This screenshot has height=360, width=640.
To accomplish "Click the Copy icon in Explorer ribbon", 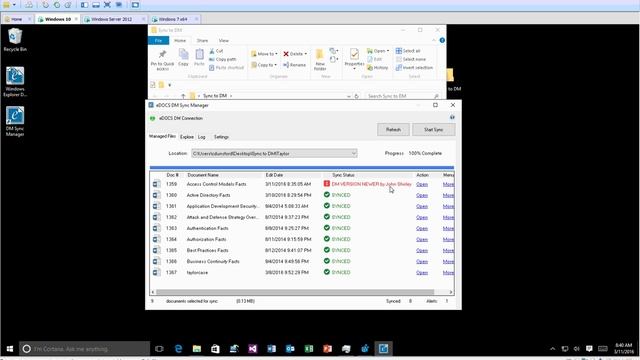I will click(x=183, y=58).
